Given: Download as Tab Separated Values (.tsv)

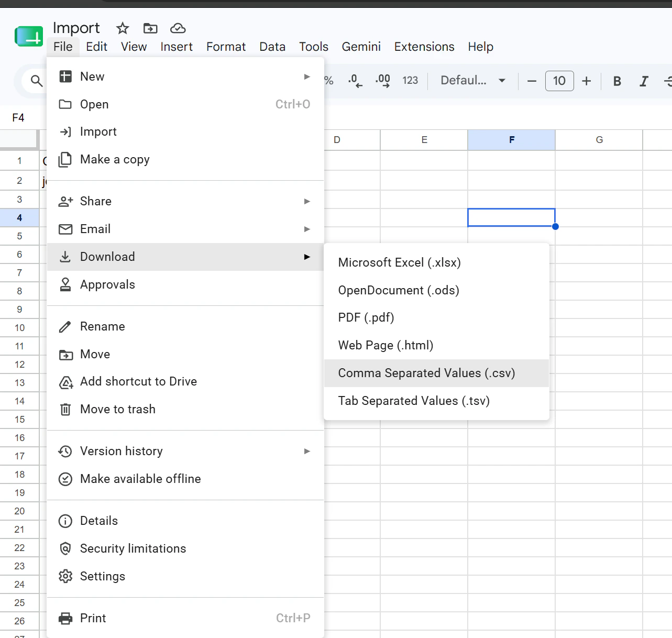Looking at the screenshot, I should pos(436,401).
